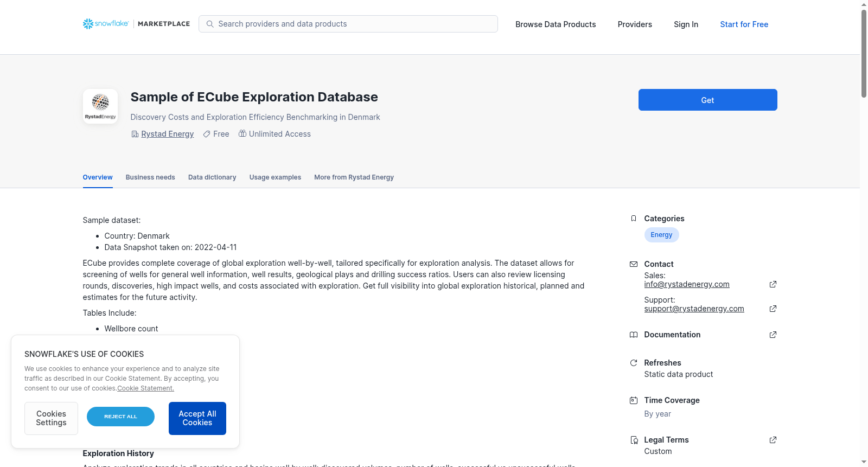This screenshot has width=868, height=467.
Task: Click the Documentation book icon
Action: point(633,335)
